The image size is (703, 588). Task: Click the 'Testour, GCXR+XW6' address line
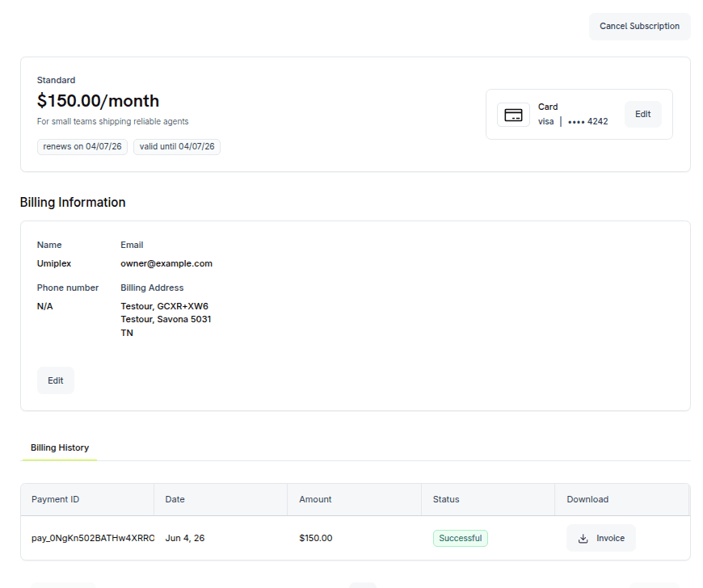click(164, 306)
